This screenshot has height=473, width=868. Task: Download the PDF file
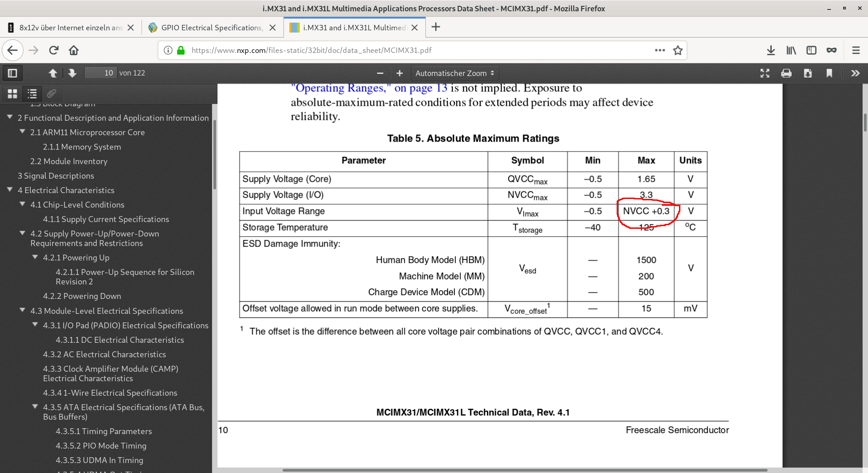click(x=808, y=73)
